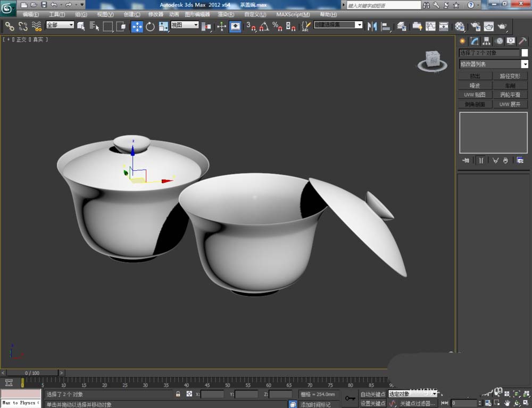Click the pink MAXScript listener field
This screenshot has height=408, width=532.
(x=21, y=394)
